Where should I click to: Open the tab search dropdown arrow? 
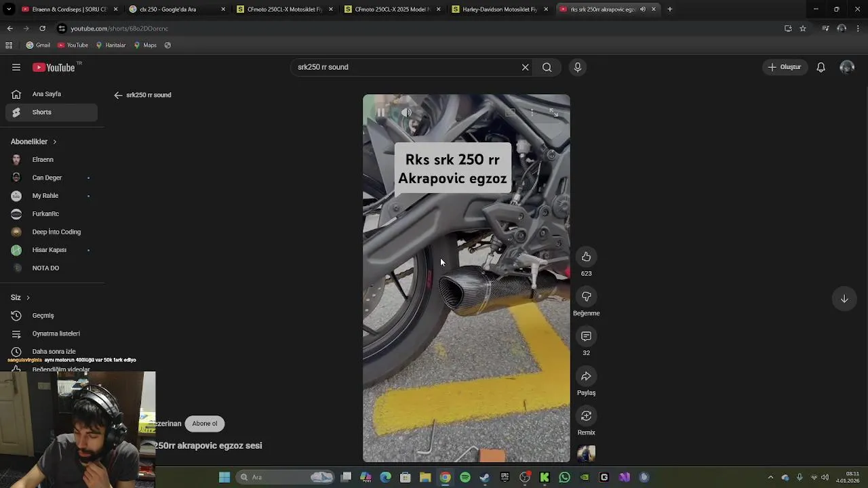(x=9, y=9)
